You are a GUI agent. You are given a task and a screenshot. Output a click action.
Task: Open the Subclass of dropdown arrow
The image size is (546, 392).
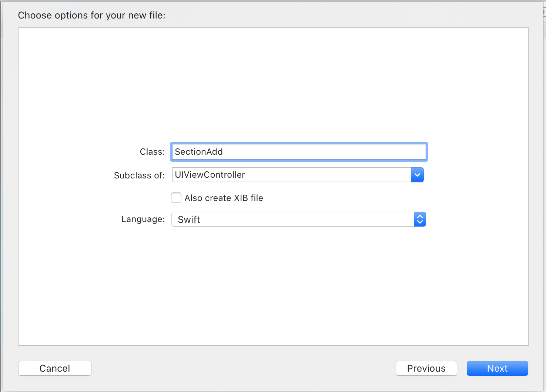coord(417,175)
